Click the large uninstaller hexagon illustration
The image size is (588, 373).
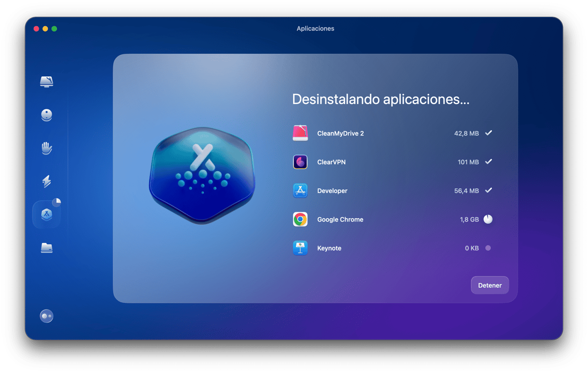pyautogui.click(x=202, y=175)
